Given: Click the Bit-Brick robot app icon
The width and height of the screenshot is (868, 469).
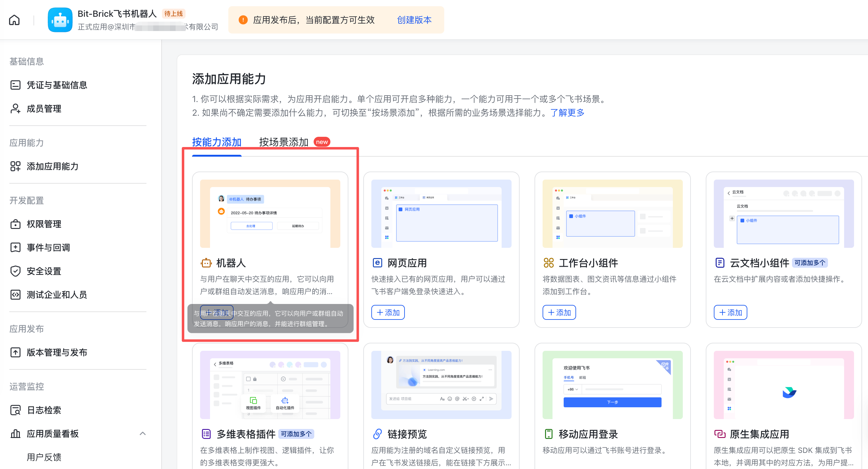Looking at the screenshot, I should click(x=60, y=20).
